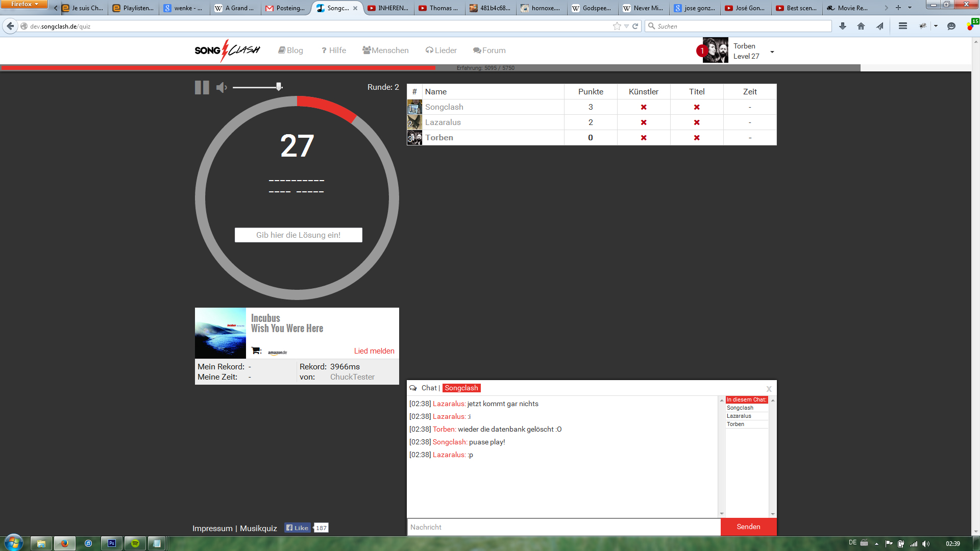Click the shopping cart buy icon

[x=256, y=351]
